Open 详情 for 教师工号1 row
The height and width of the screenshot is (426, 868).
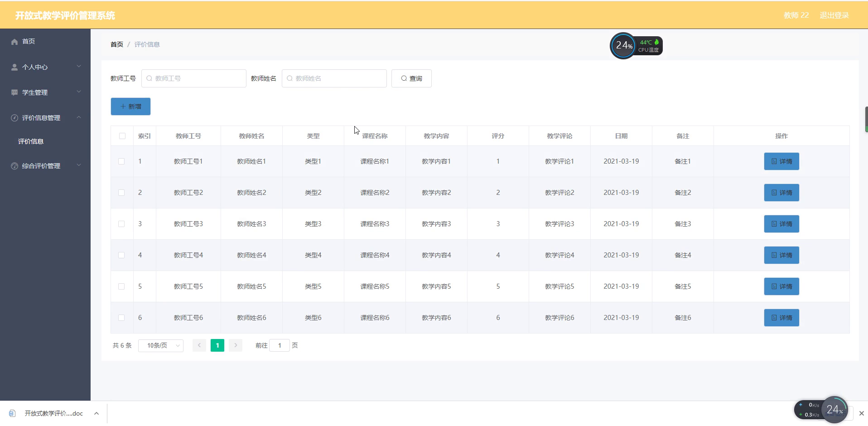point(781,161)
